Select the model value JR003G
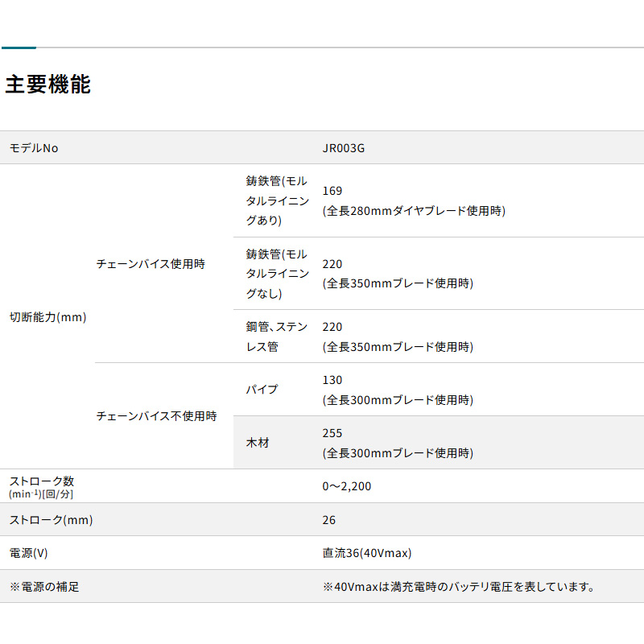644x644 pixels. [x=344, y=148]
